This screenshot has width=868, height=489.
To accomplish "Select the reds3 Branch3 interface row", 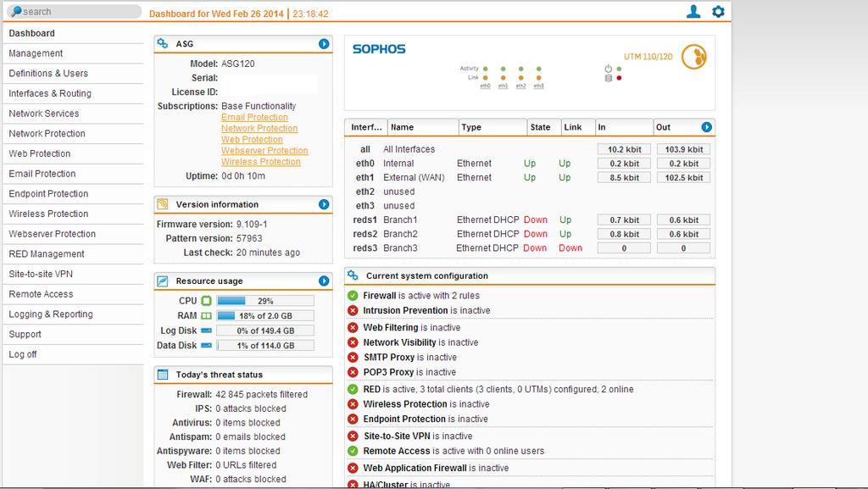I will point(530,247).
